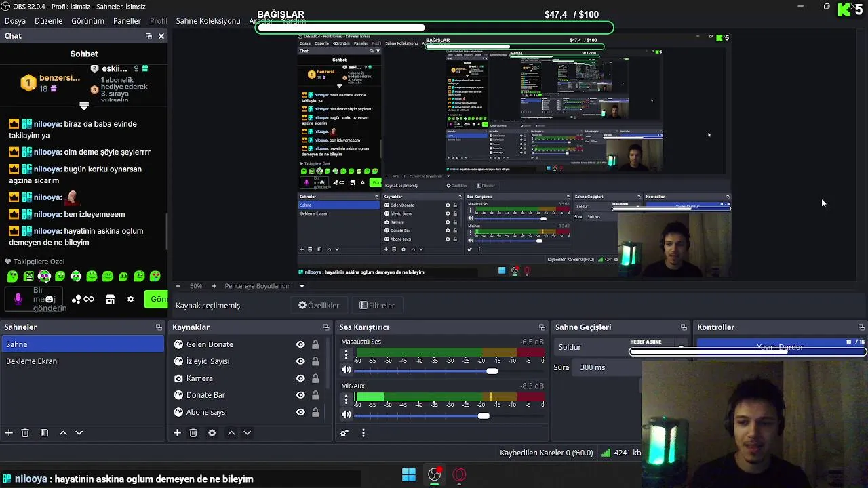
Task: Click the infinity icon in chat toolbar
Action: pyautogui.click(x=89, y=299)
